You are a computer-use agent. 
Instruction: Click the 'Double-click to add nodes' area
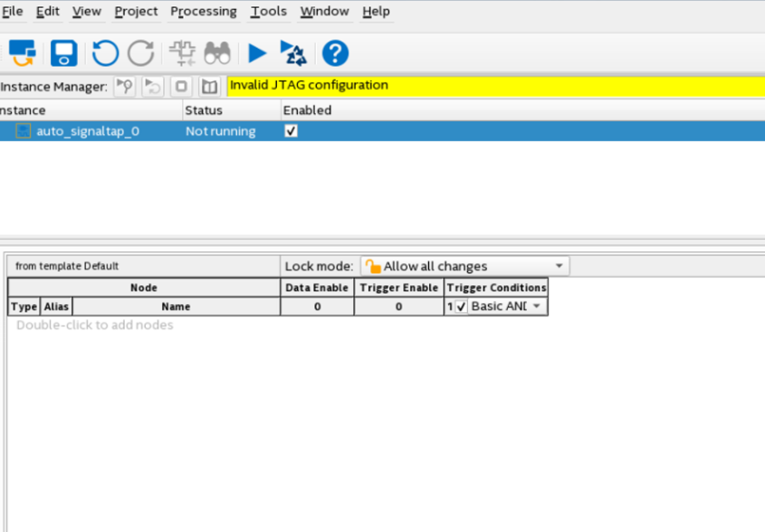(x=94, y=325)
